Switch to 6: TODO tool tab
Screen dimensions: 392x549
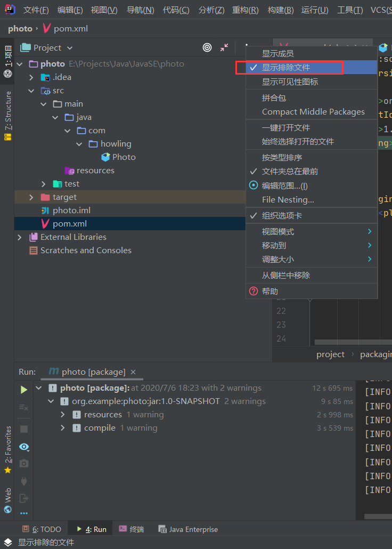click(42, 529)
